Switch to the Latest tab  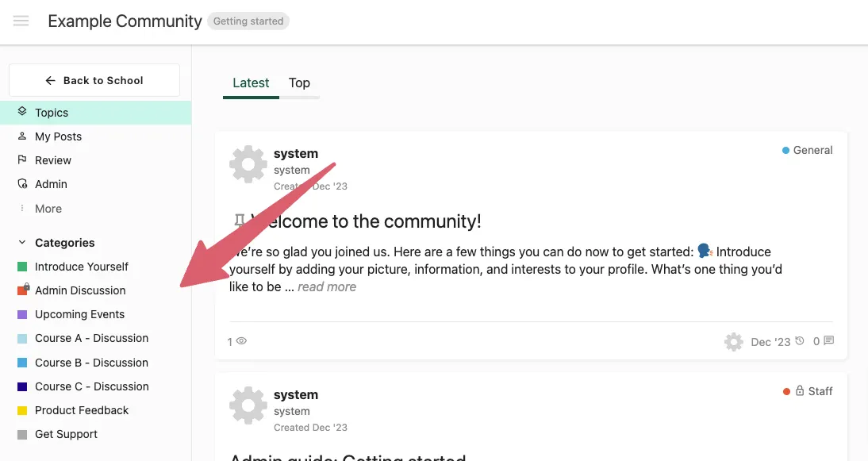[251, 83]
